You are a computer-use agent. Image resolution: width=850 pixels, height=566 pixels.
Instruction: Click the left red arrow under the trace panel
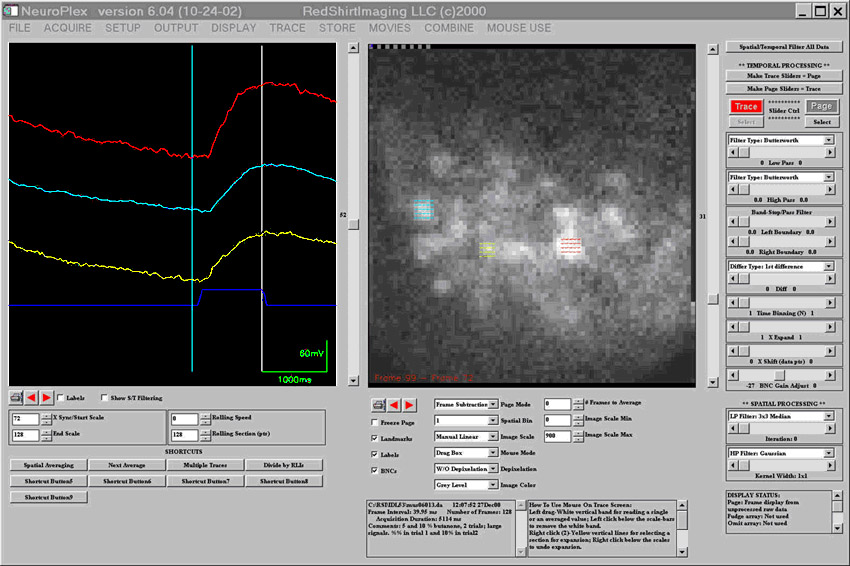tap(33, 396)
